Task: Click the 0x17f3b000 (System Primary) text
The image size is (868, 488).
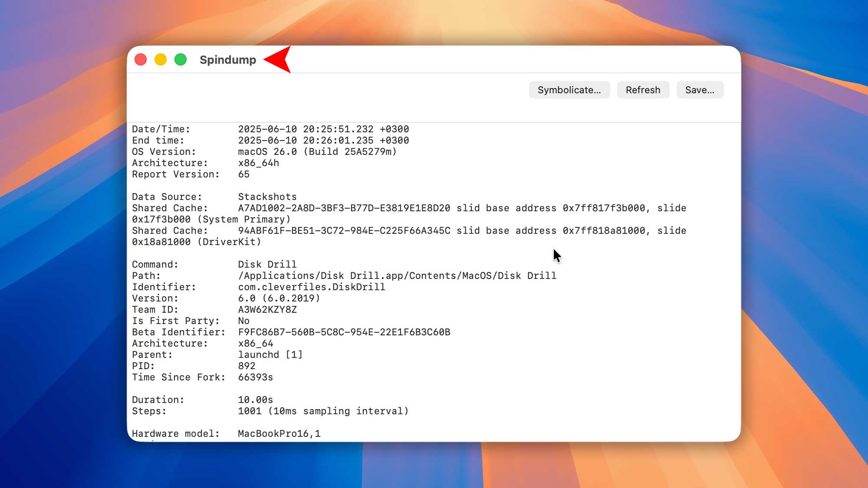Action: click(x=211, y=219)
